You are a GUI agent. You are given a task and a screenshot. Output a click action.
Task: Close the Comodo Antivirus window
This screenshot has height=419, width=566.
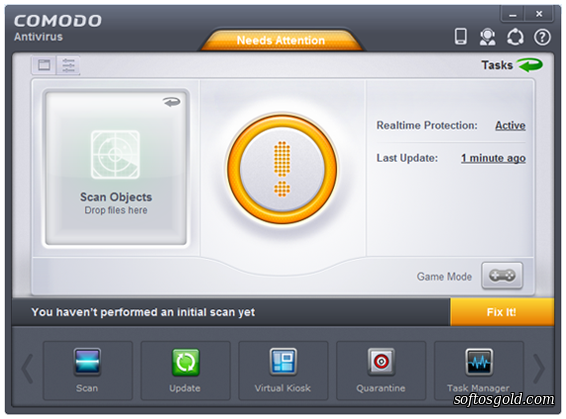coord(539,14)
